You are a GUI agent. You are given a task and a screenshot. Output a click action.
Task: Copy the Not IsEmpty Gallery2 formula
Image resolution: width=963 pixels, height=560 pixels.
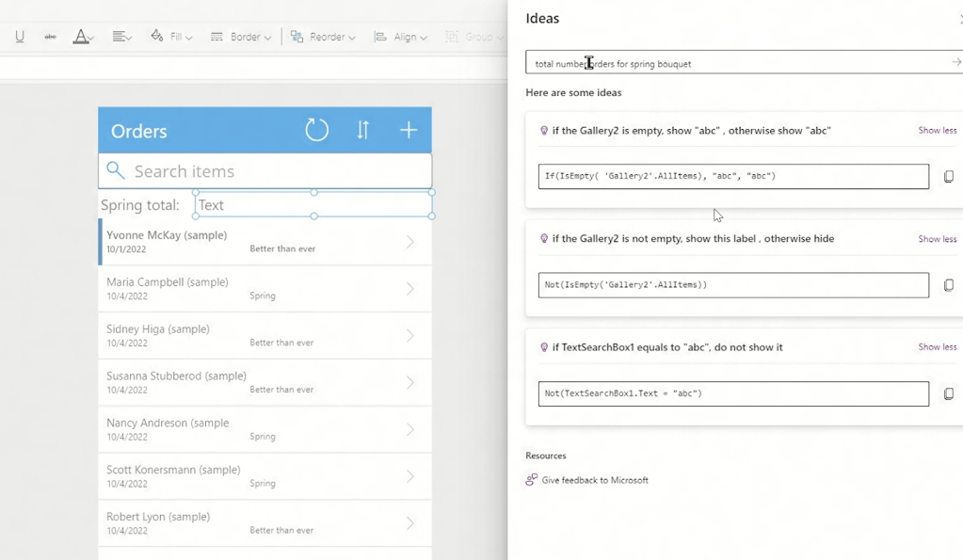pos(948,285)
